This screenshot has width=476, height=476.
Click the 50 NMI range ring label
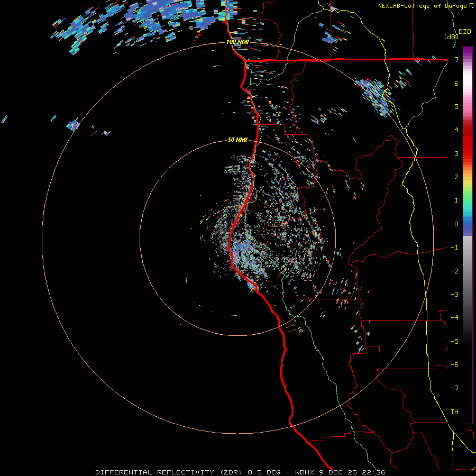237,140
